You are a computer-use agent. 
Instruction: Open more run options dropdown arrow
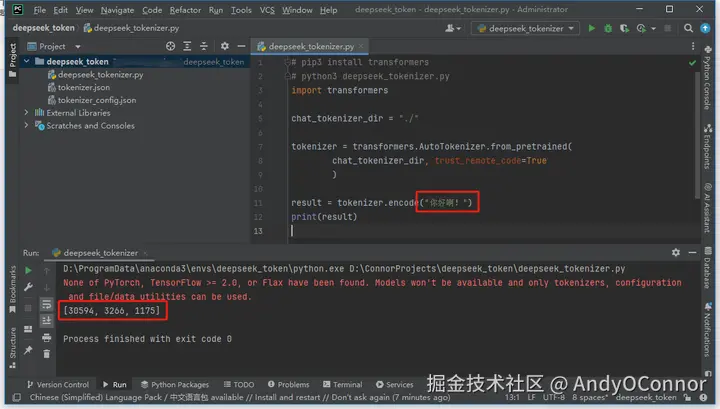coord(653,29)
